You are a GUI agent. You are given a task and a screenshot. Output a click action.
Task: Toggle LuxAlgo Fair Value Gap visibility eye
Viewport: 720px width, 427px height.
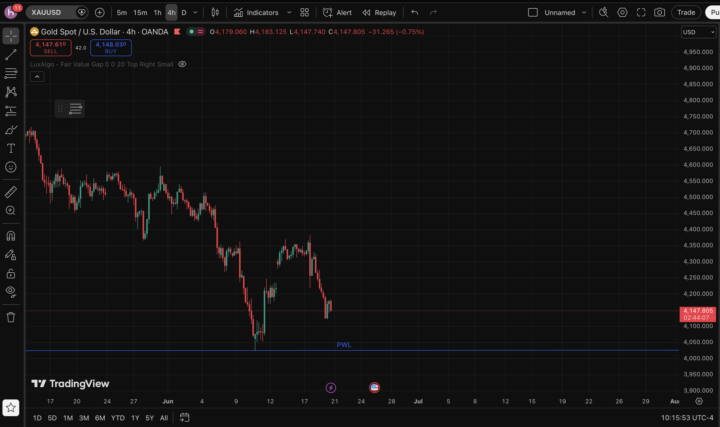click(x=182, y=64)
